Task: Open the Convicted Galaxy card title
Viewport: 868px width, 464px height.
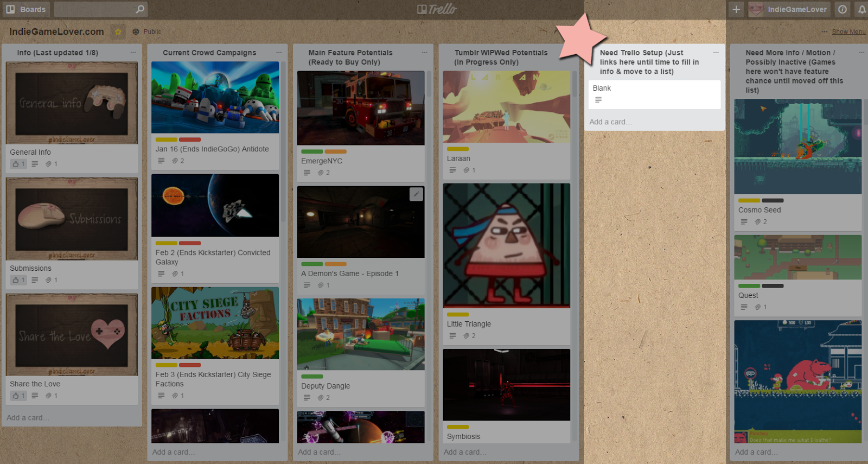Action: 213,257
